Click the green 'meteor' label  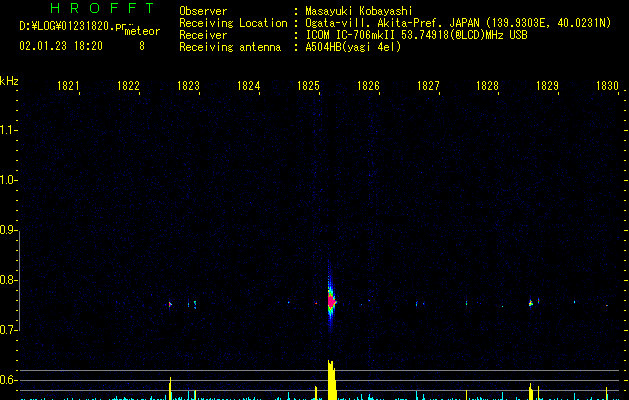pos(142,31)
